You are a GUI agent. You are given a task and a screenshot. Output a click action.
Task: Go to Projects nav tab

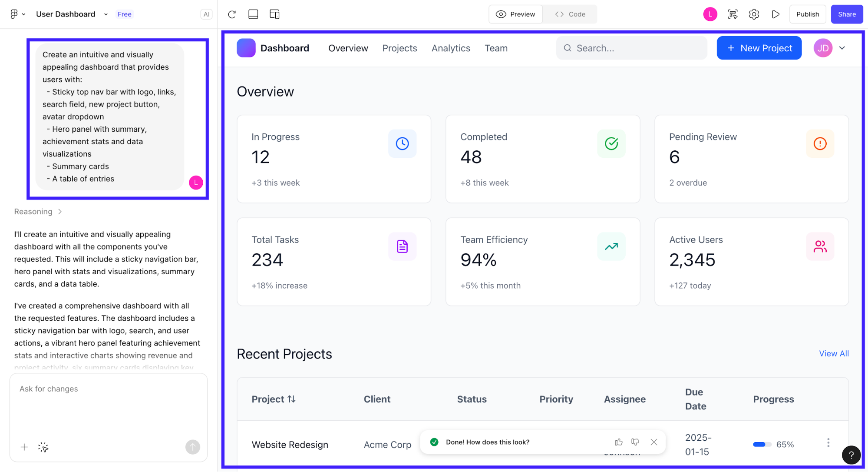[x=399, y=48]
